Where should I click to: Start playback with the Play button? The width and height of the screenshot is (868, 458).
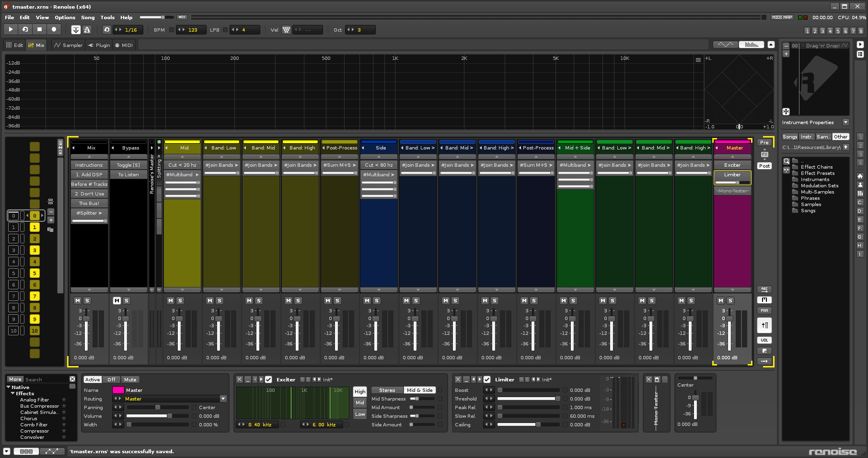click(11, 29)
